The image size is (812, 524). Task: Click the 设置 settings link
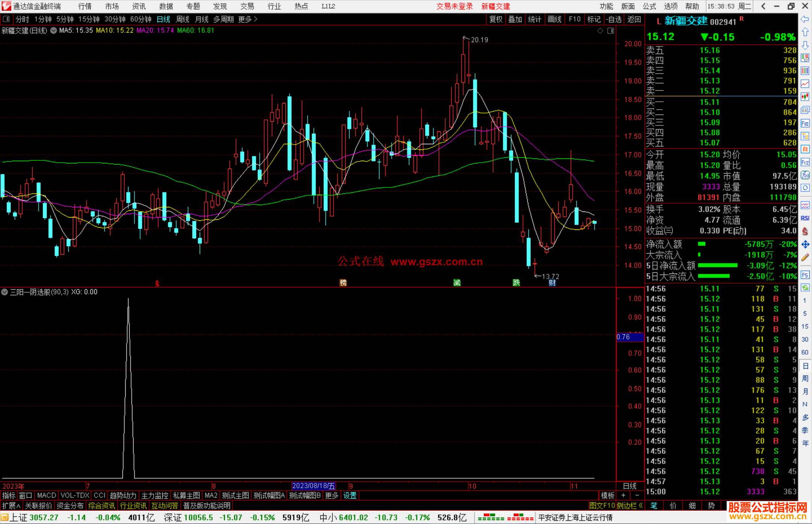pos(350,495)
